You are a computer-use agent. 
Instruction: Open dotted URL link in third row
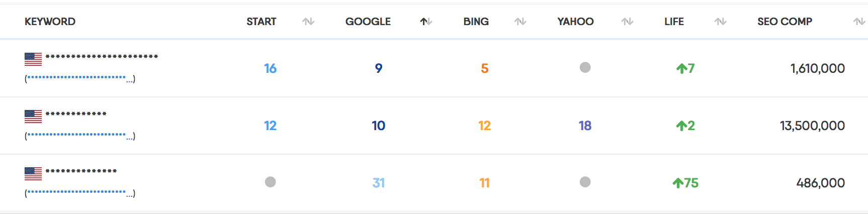coord(80,193)
